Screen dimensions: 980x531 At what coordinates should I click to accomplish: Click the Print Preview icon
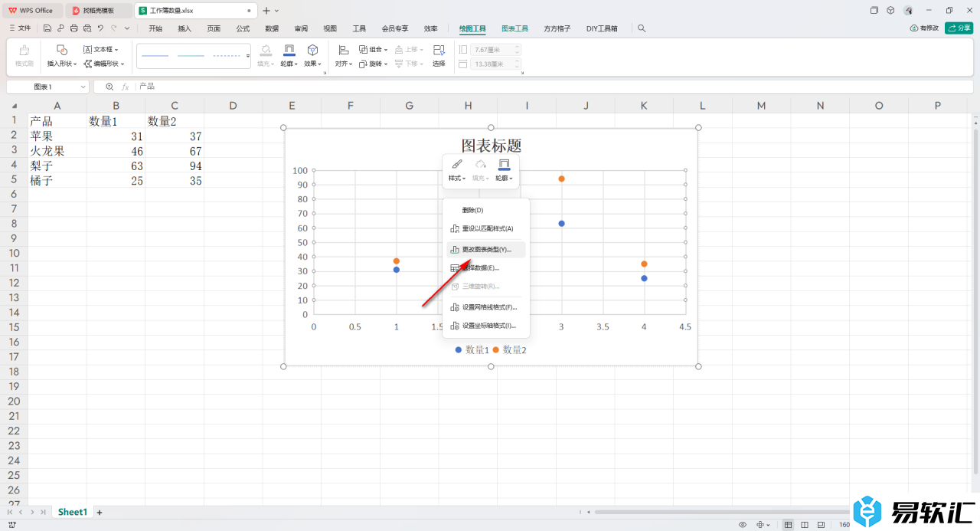[87, 28]
